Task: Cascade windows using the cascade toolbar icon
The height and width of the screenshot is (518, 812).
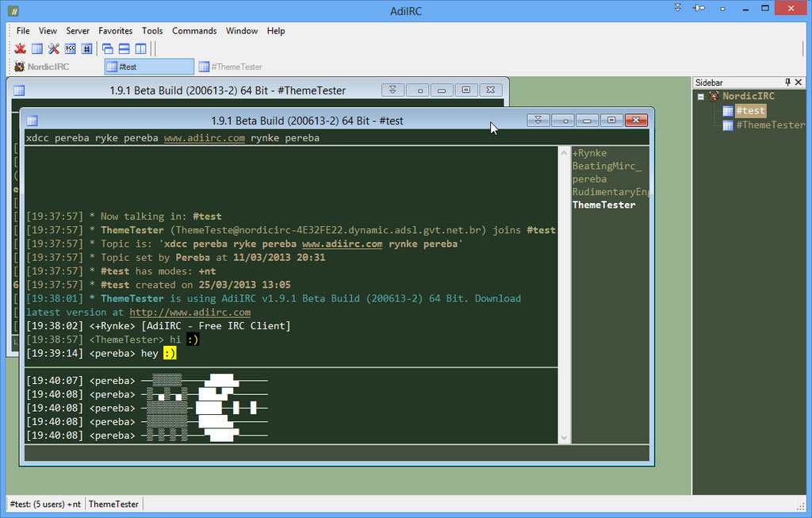Action: (x=107, y=48)
